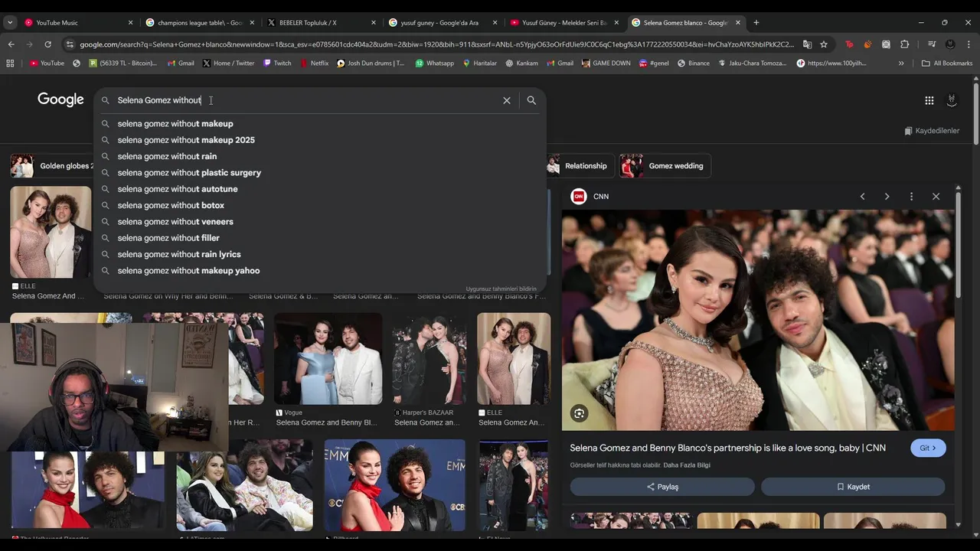Switch to YouTube Music tab
The image size is (980, 551).
coord(79,23)
